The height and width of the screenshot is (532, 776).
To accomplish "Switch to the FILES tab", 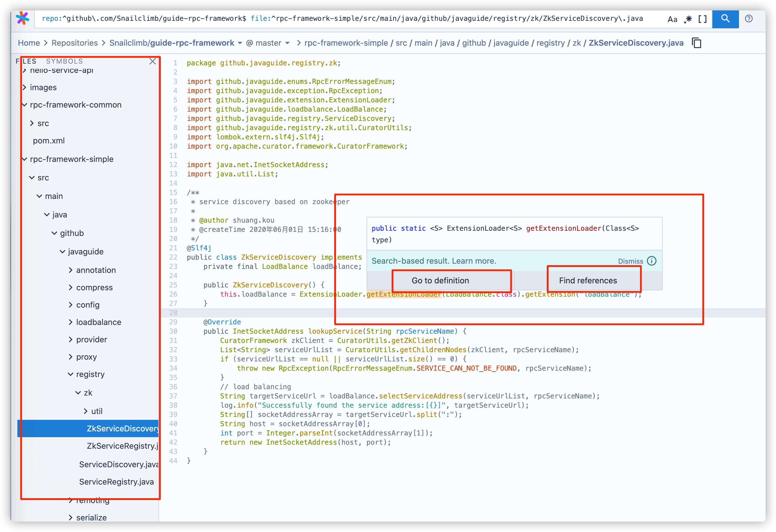I will tap(26, 61).
